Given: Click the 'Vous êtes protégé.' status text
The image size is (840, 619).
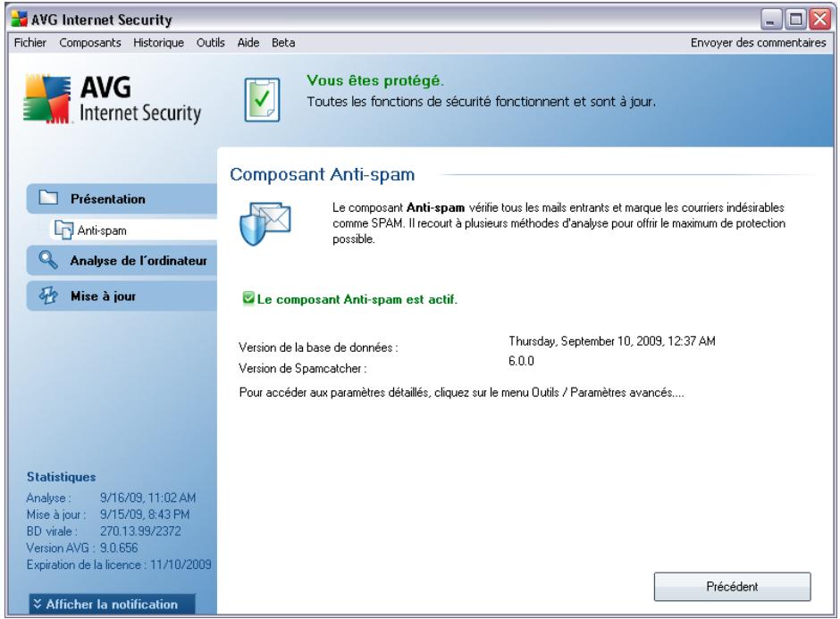Looking at the screenshot, I should [x=375, y=81].
